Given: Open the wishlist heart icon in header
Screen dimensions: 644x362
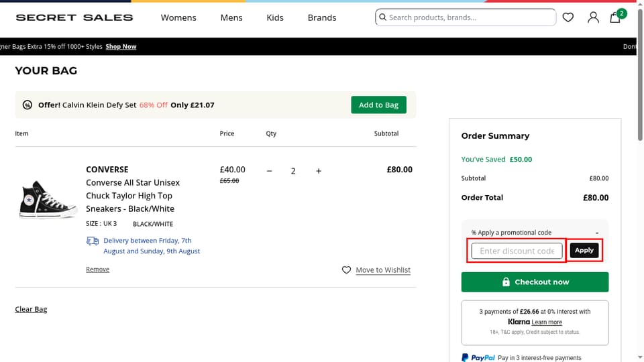Looking at the screenshot, I should click(x=568, y=17).
